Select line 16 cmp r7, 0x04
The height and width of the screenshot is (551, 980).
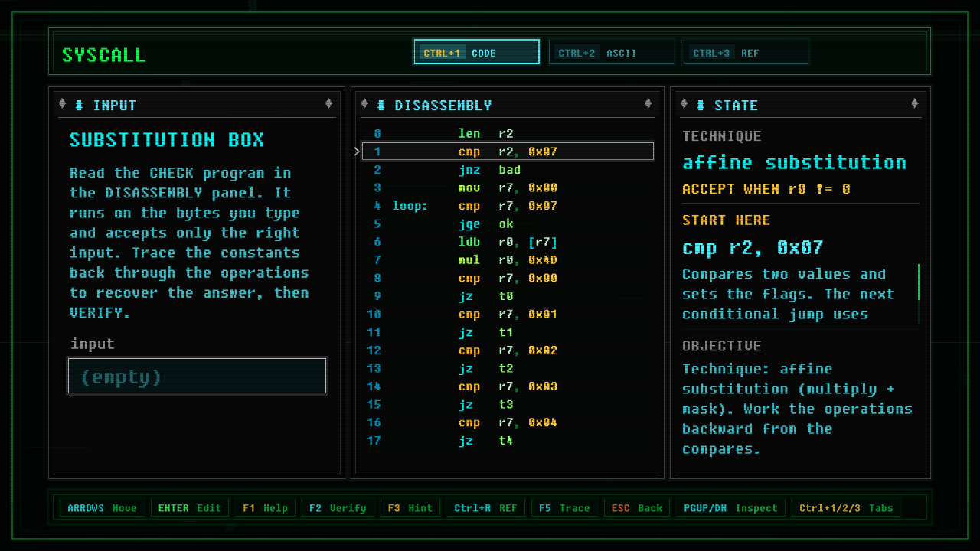[508, 422]
